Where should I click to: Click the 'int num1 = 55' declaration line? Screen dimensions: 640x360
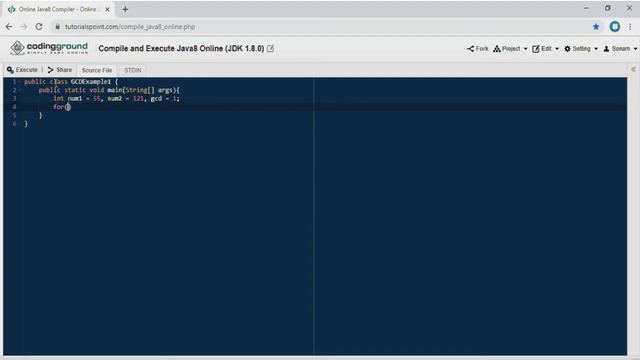point(116,98)
